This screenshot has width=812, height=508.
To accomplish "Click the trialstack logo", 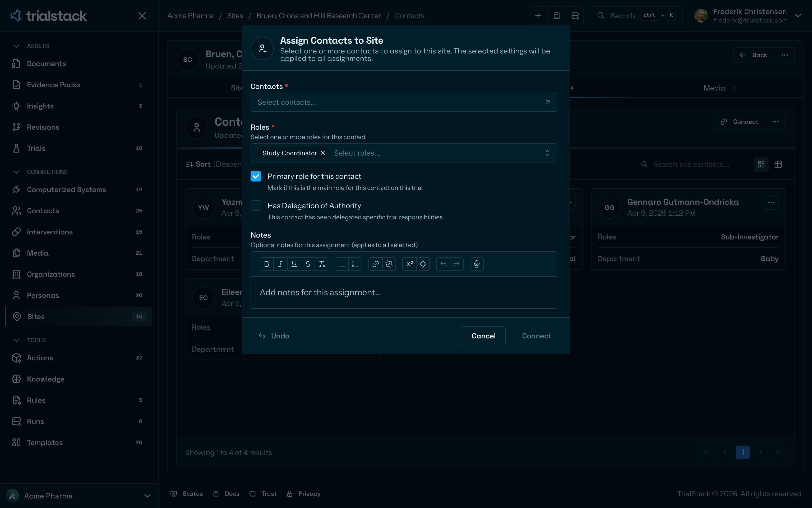I will [x=49, y=16].
